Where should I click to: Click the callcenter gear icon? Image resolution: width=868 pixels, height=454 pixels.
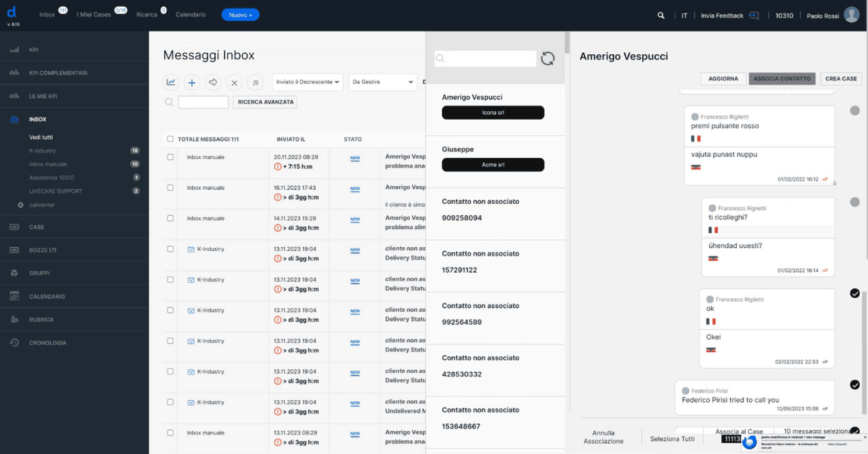point(21,205)
